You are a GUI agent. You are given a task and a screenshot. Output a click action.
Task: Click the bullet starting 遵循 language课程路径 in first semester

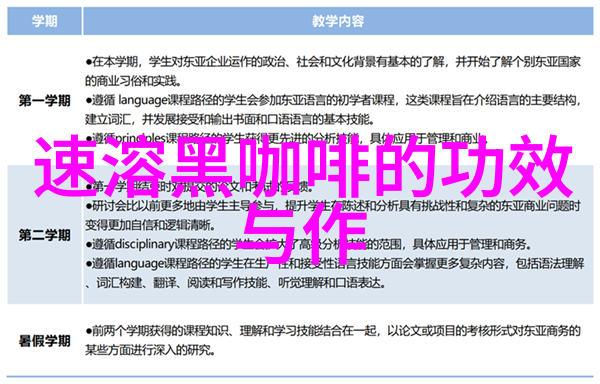[x=333, y=100]
